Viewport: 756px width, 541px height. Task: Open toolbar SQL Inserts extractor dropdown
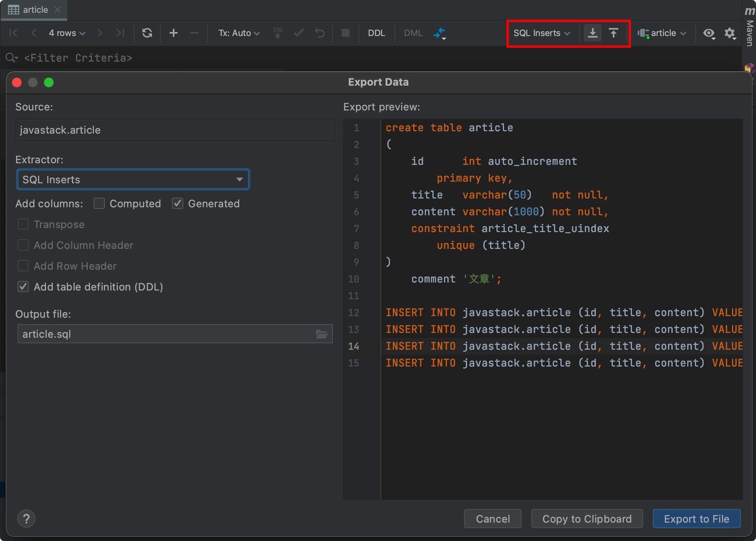pos(542,33)
